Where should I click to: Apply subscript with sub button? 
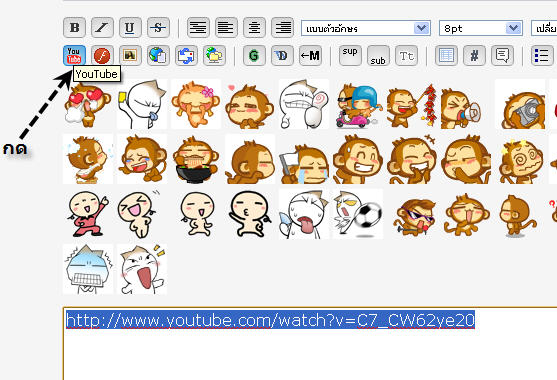(x=378, y=55)
